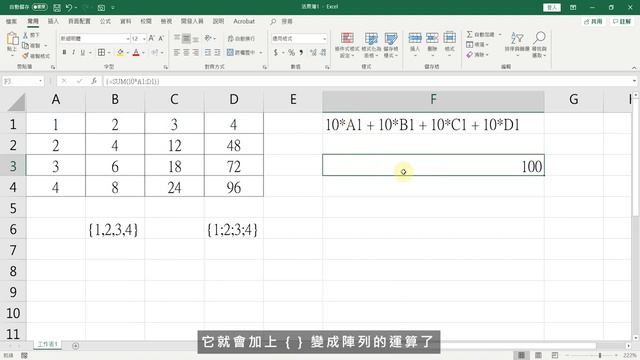Toggle the AutoSave switch
This screenshot has width=640, height=360.
(x=40, y=7)
